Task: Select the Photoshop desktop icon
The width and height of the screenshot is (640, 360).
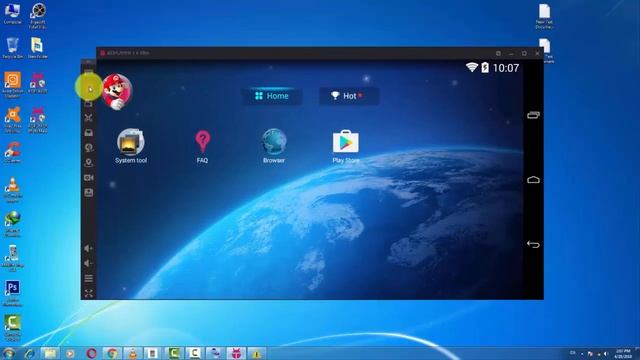Action: tap(12, 293)
